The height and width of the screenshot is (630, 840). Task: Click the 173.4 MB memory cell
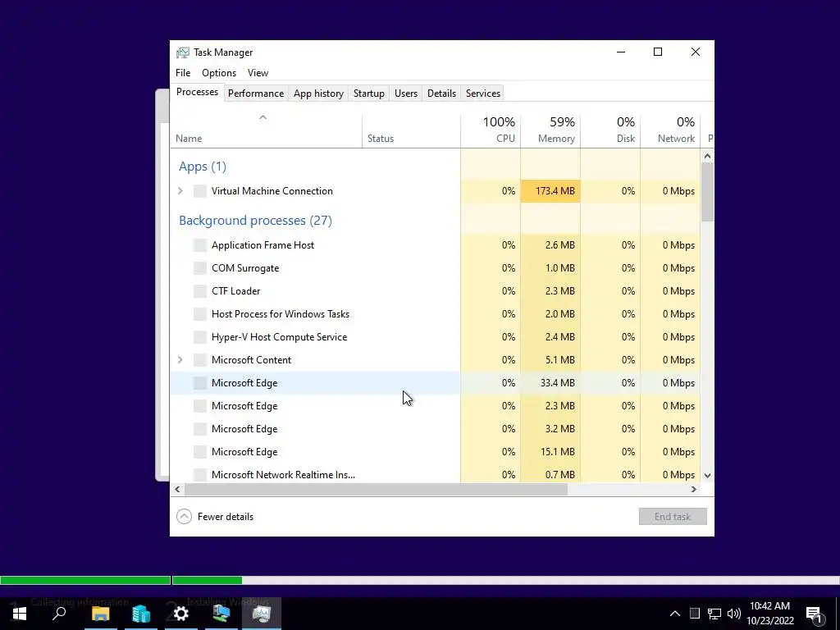550,191
